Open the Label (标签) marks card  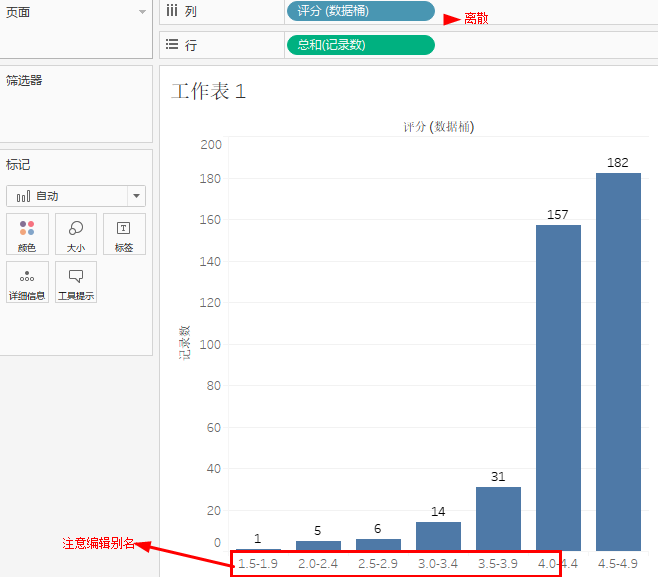coord(124,234)
